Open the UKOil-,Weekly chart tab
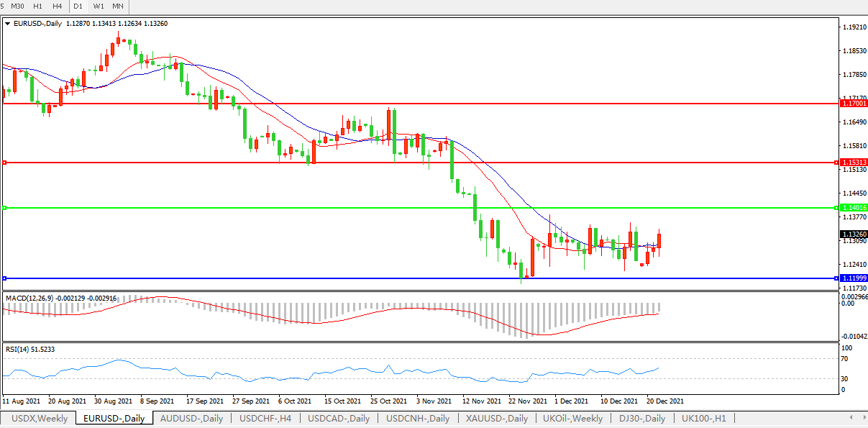This screenshot has height=428, width=868. pyautogui.click(x=572, y=418)
